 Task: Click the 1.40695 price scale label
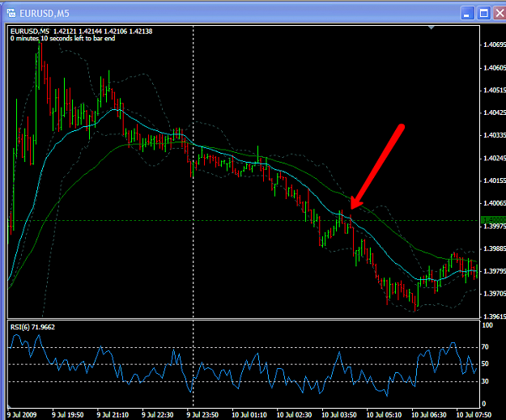coord(495,45)
